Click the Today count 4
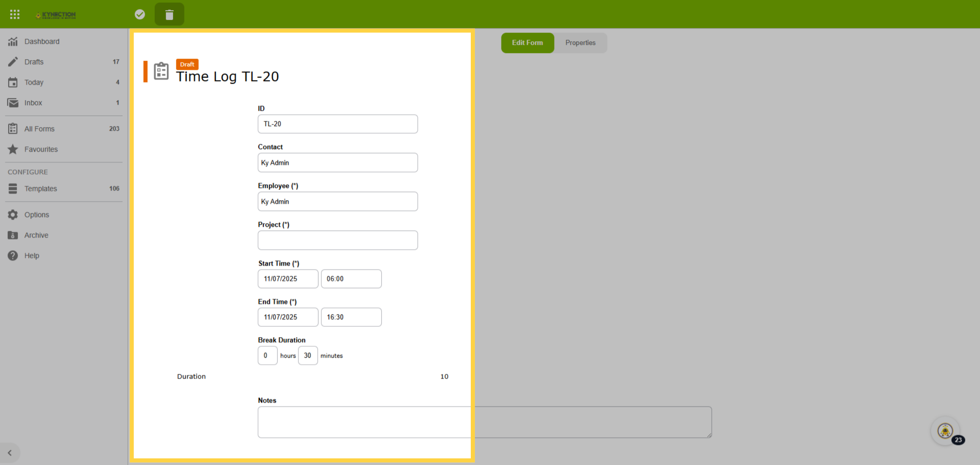980x465 pixels. [118, 82]
